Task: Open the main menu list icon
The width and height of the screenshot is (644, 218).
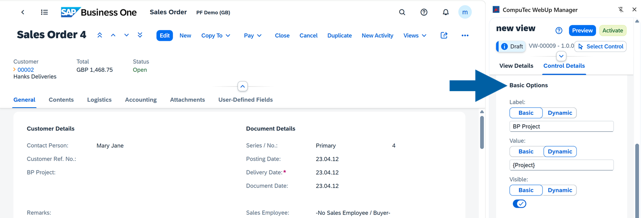Action: (44, 13)
